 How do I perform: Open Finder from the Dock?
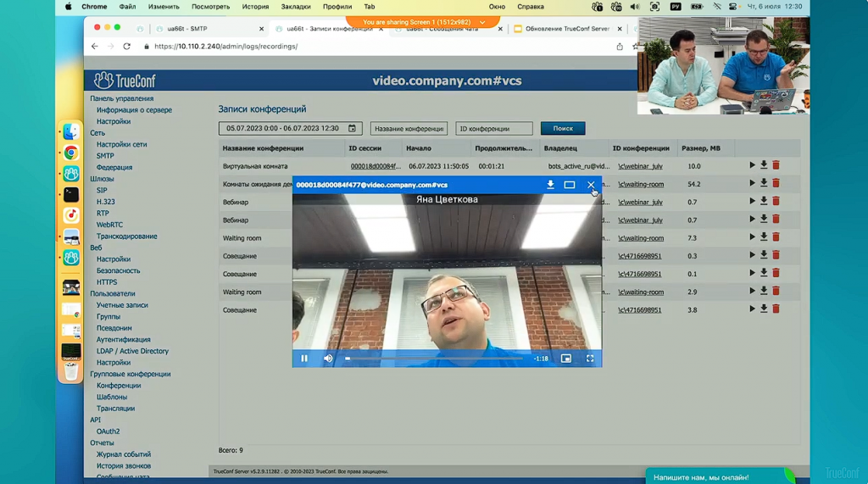coord(71,131)
